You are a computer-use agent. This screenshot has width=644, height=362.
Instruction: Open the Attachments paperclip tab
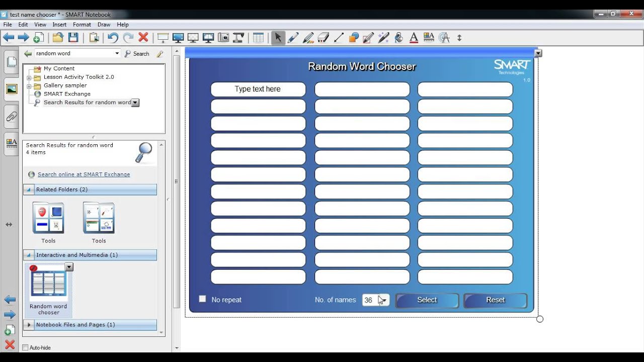click(x=11, y=117)
